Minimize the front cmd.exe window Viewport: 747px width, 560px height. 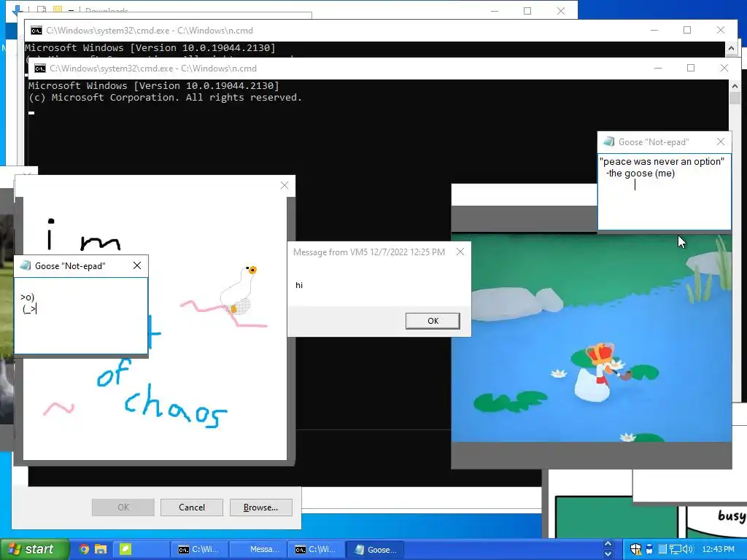pos(658,68)
